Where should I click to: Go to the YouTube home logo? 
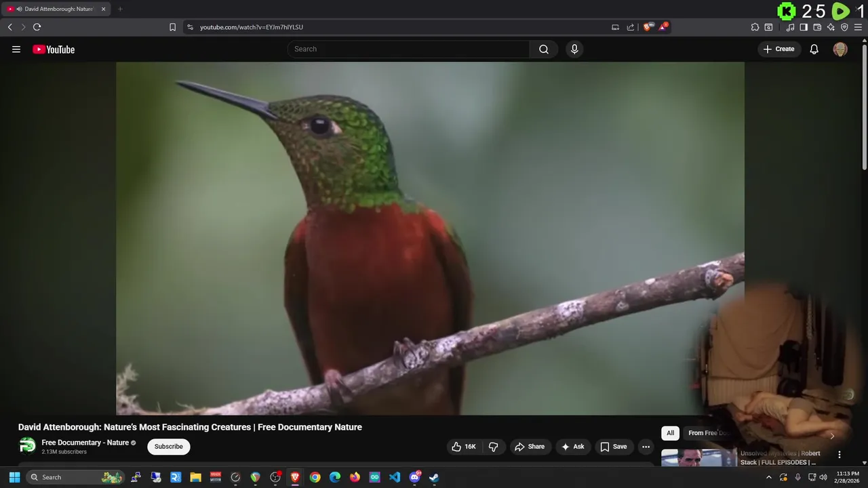pyautogui.click(x=54, y=49)
